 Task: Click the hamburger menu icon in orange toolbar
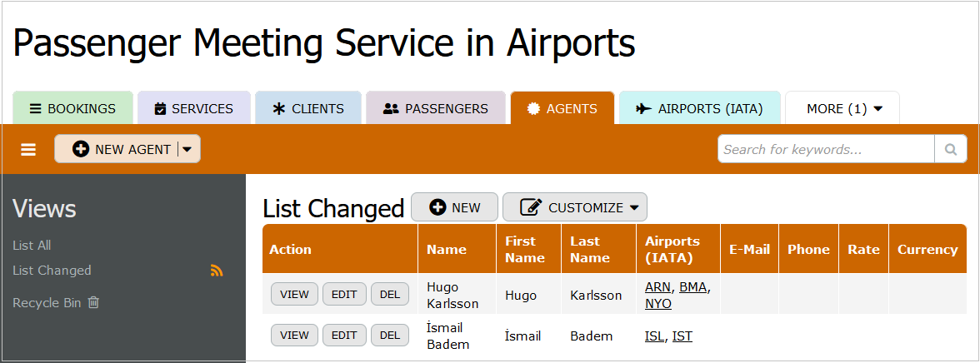[x=28, y=150]
